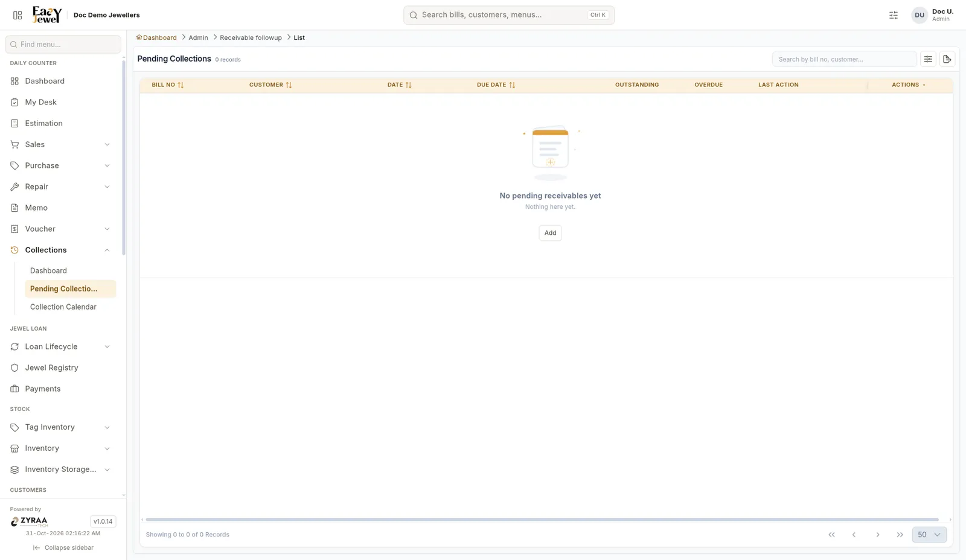Click the My Desk clipboard icon
This screenshot has width=966, height=560.
pos(14,102)
